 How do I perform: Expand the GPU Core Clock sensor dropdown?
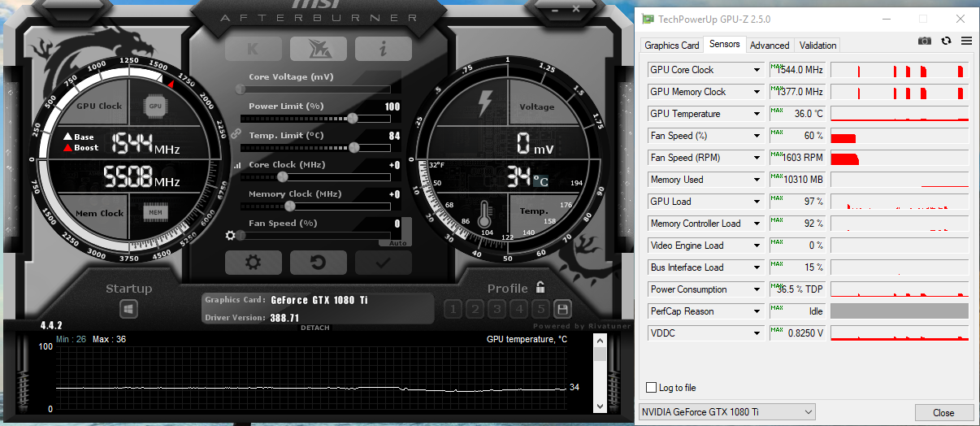click(757, 70)
